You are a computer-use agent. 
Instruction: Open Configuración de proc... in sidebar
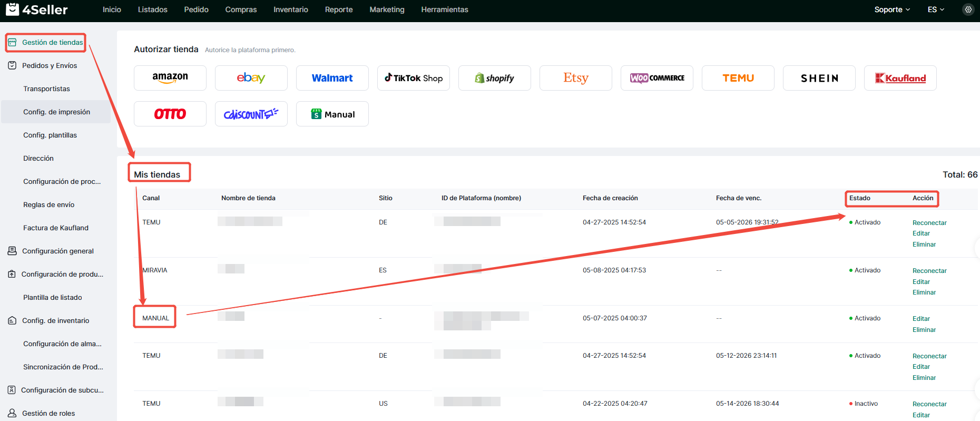pyautogui.click(x=62, y=181)
